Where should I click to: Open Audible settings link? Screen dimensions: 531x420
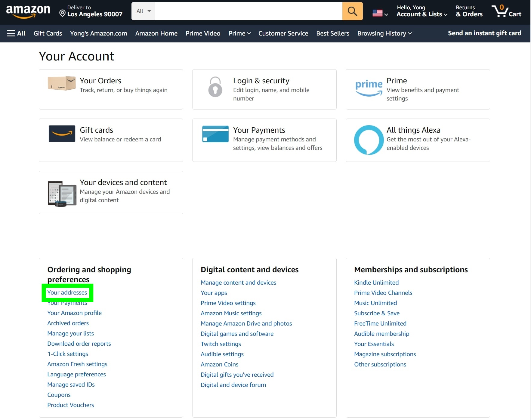click(222, 354)
